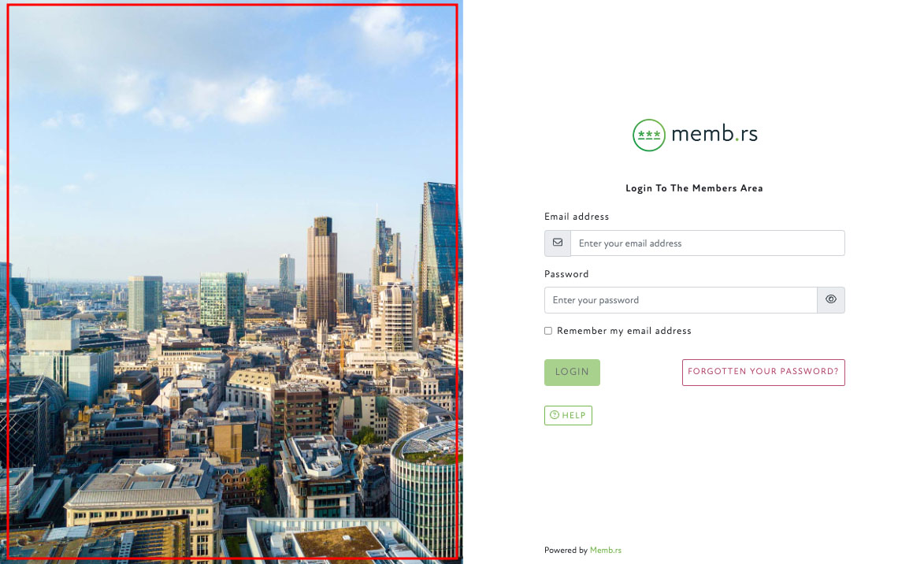Click the question mark icon in Help
Image resolution: width=924 pixels, height=564 pixels.
(x=554, y=415)
